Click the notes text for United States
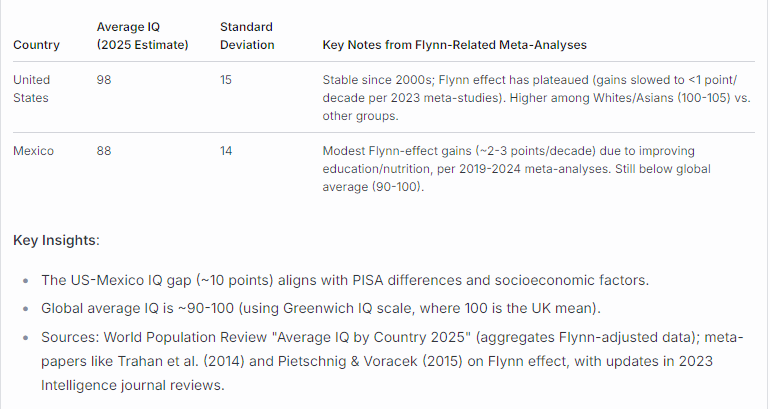 [x=536, y=98]
